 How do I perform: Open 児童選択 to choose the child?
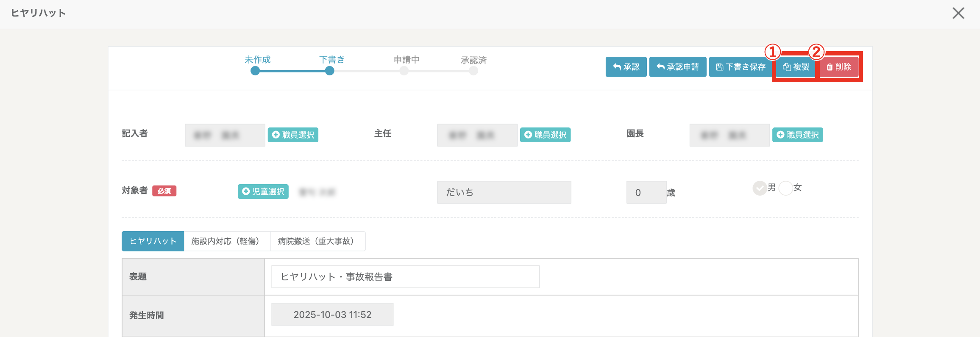tap(263, 192)
